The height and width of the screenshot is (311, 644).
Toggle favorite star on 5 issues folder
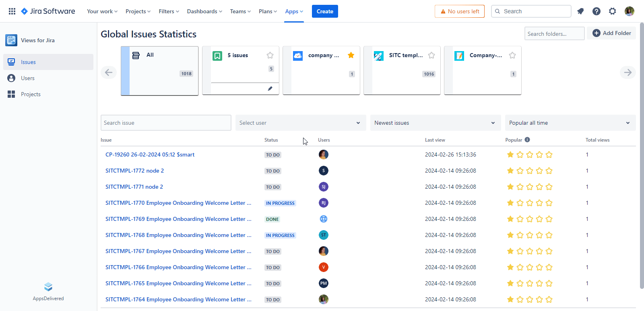pyautogui.click(x=270, y=55)
